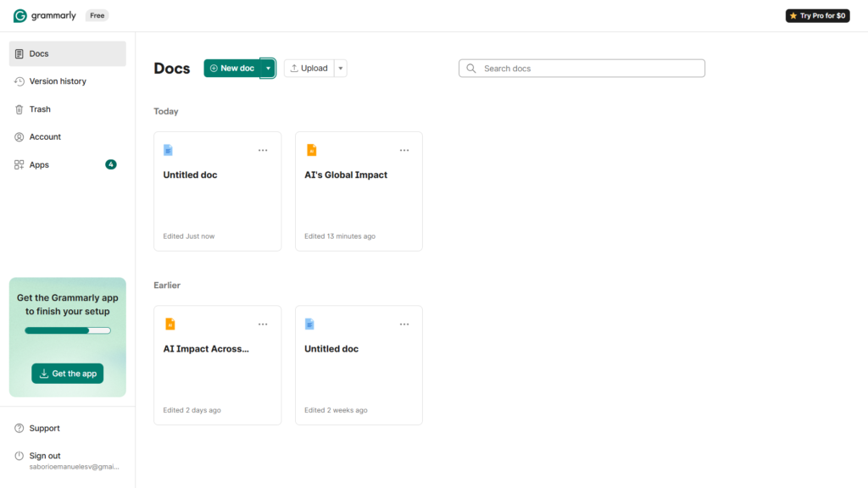Image resolution: width=868 pixels, height=488 pixels.
Task: Click the Grammarly logo icon
Action: [x=20, y=15]
